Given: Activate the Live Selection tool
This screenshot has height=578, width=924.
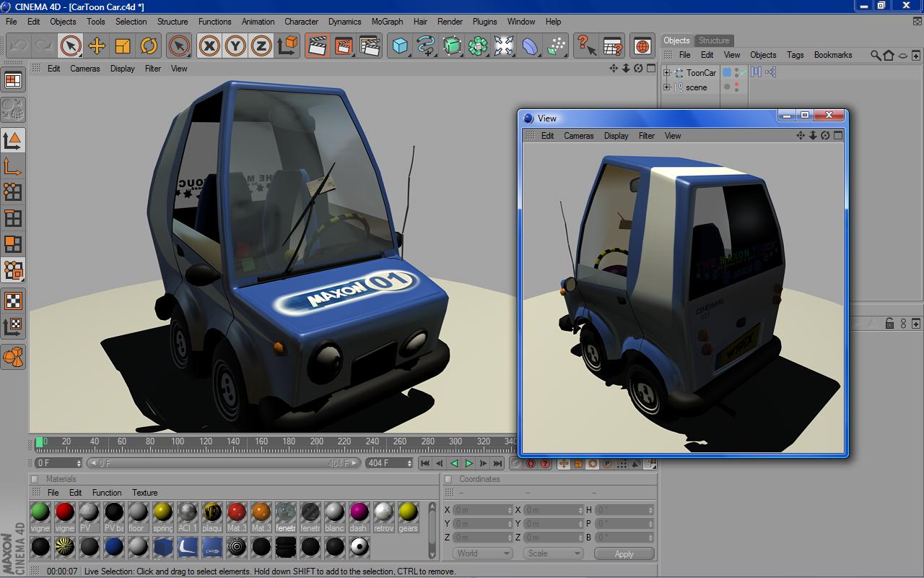Looking at the screenshot, I should click(71, 46).
